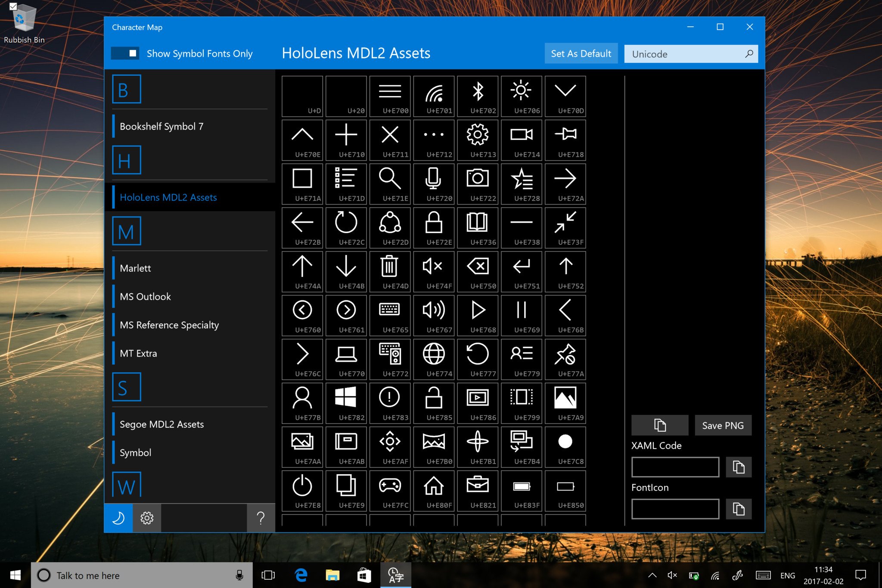The height and width of the screenshot is (588, 882).
Task: Select the brightness sun glyph U+E706
Action: coord(522,96)
